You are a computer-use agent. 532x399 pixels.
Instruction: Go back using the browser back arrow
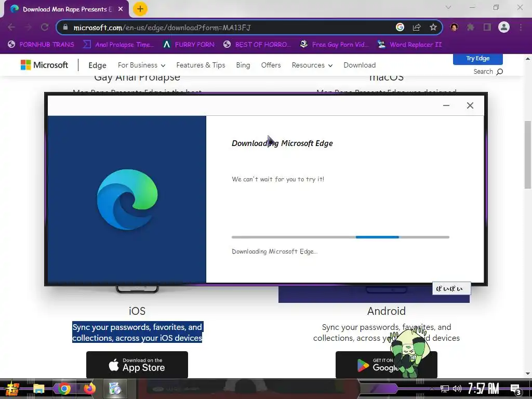11,27
